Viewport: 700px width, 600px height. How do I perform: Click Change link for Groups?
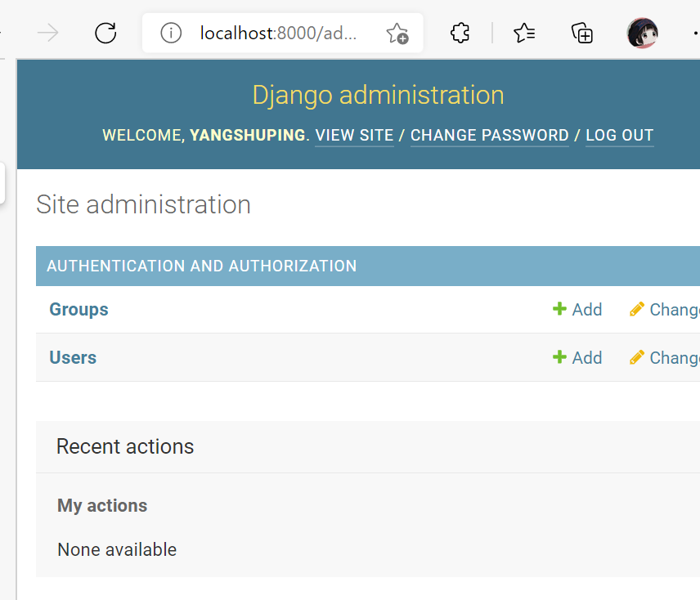(675, 310)
